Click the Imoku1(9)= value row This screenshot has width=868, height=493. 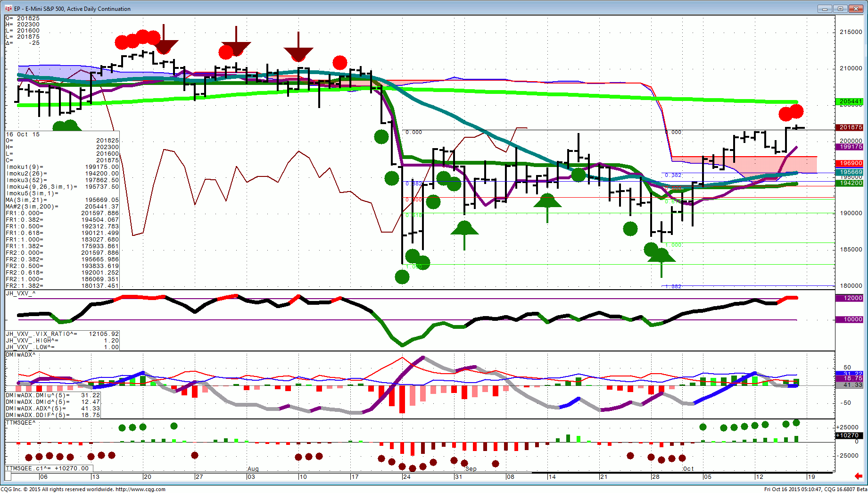pos(62,167)
